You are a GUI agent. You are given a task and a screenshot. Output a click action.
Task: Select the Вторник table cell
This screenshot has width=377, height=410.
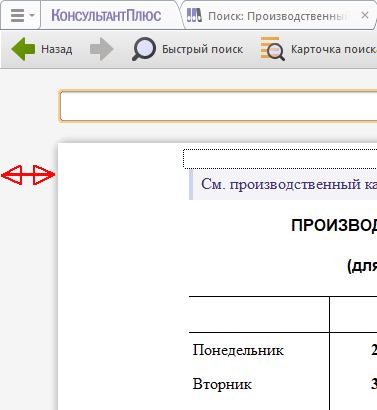click(222, 384)
